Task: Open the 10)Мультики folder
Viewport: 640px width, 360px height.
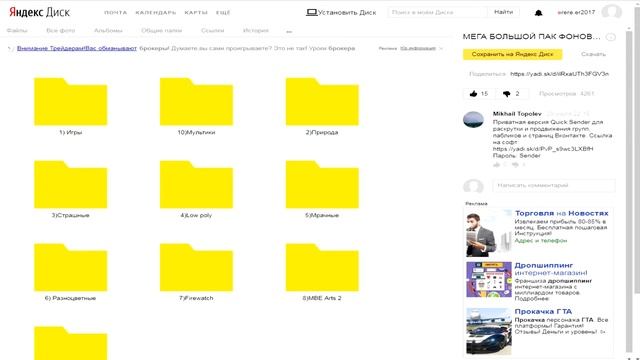Action: (196, 102)
